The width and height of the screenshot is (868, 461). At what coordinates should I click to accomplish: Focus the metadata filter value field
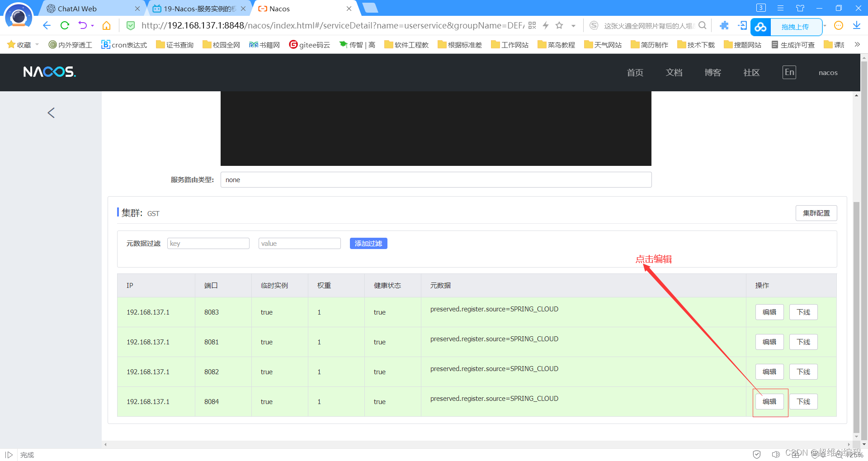(300, 243)
